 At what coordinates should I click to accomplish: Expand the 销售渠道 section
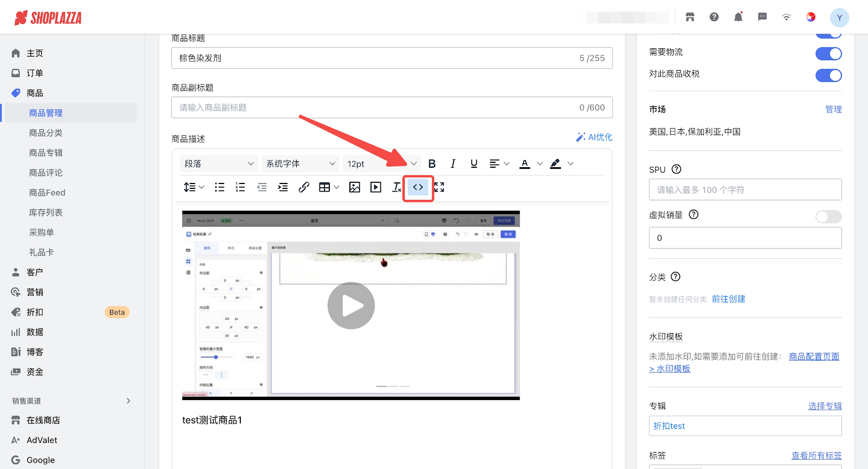[128, 401]
